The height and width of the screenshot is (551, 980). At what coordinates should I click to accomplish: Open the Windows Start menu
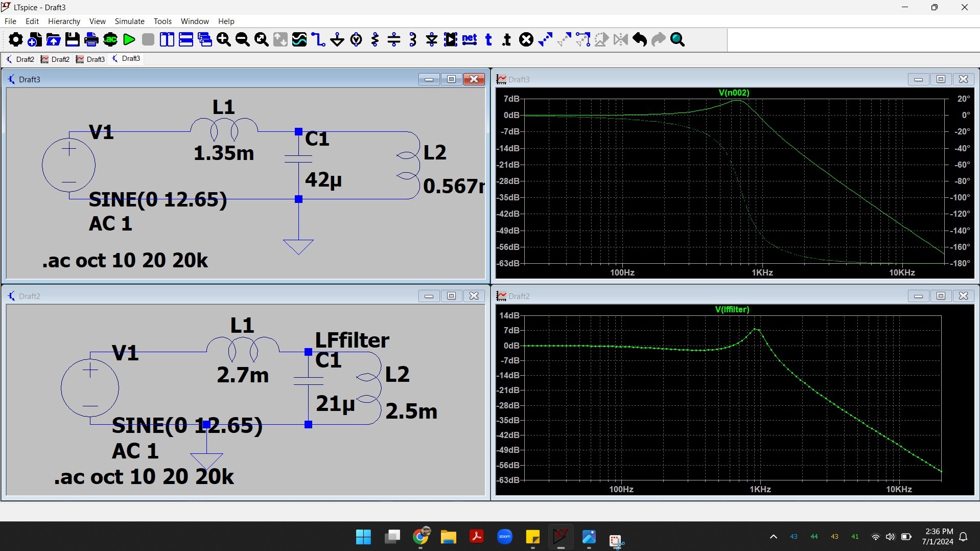coord(363,537)
